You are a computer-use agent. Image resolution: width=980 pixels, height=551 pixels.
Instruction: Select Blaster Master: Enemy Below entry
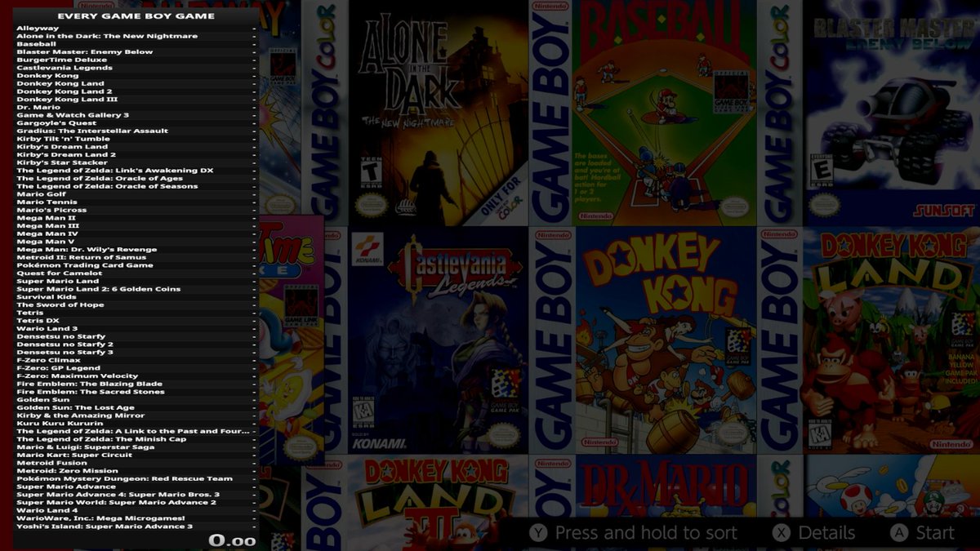(x=136, y=51)
